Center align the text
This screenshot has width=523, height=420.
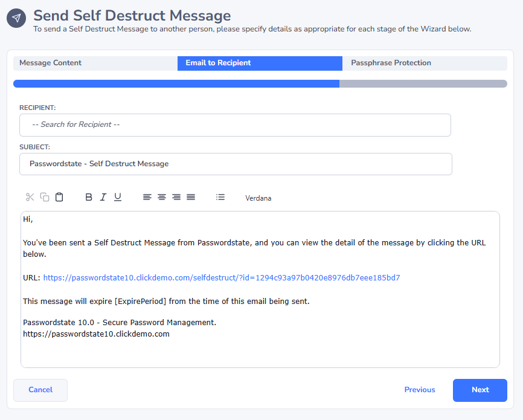162,197
